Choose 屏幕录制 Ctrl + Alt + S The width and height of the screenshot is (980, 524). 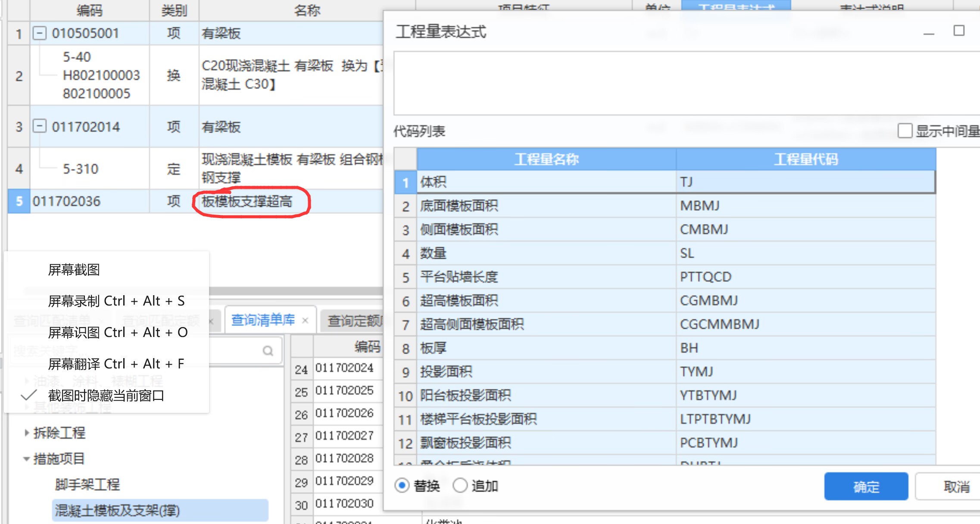pyautogui.click(x=116, y=301)
